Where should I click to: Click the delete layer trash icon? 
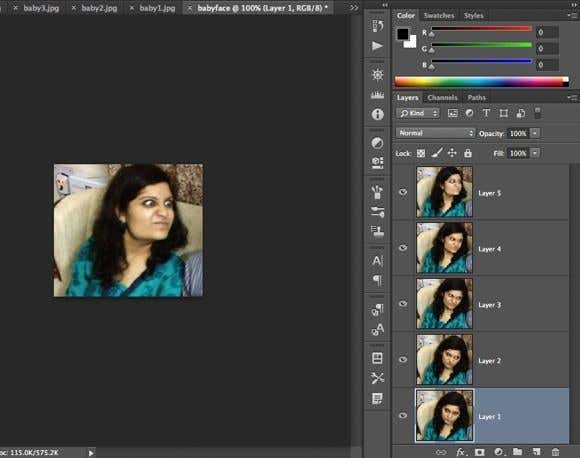point(555,452)
